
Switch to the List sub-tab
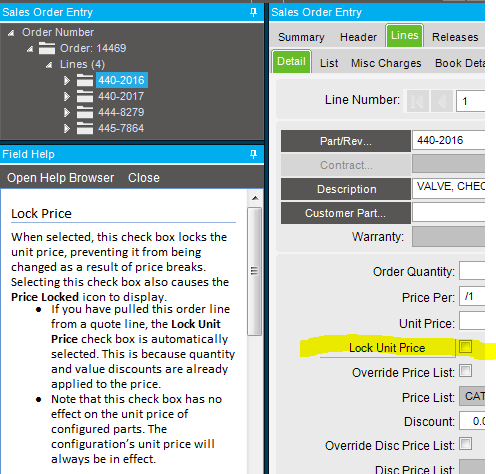329,63
